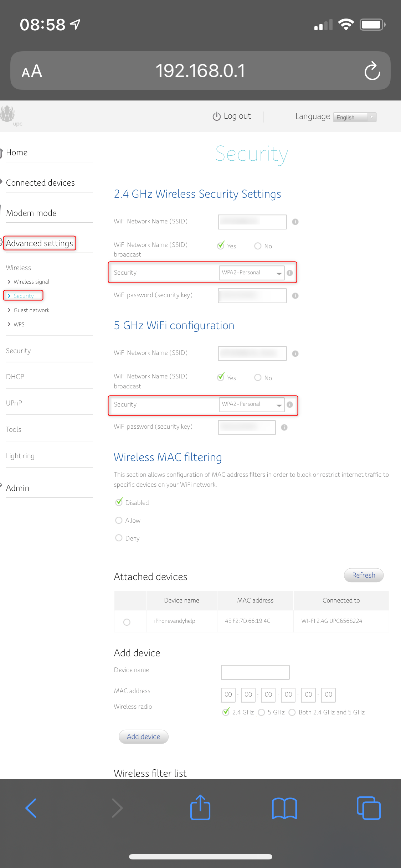401x868 pixels.
Task: Choose 5 GHz wireless radio option
Action: [x=262, y=712]
